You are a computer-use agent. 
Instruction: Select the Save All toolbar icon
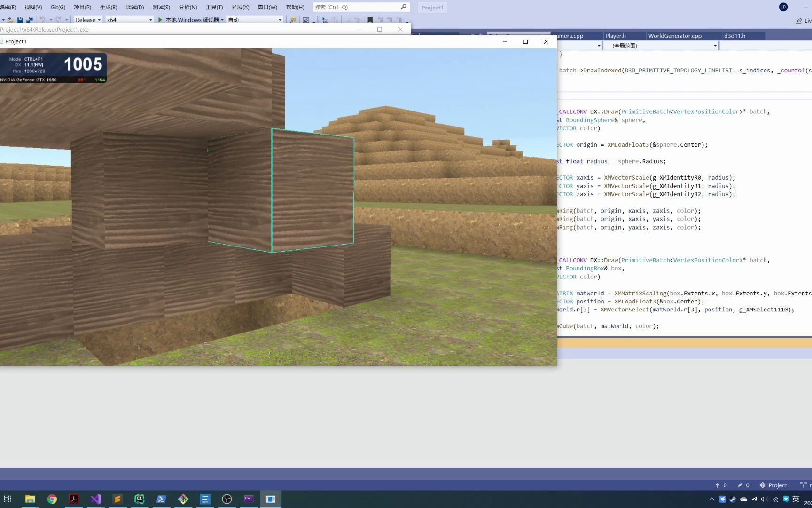coord(29,19)
